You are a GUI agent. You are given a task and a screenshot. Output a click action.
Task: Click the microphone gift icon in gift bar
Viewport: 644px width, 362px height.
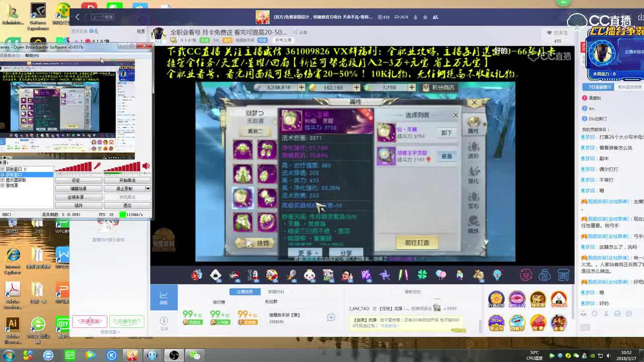click(291, 275)
